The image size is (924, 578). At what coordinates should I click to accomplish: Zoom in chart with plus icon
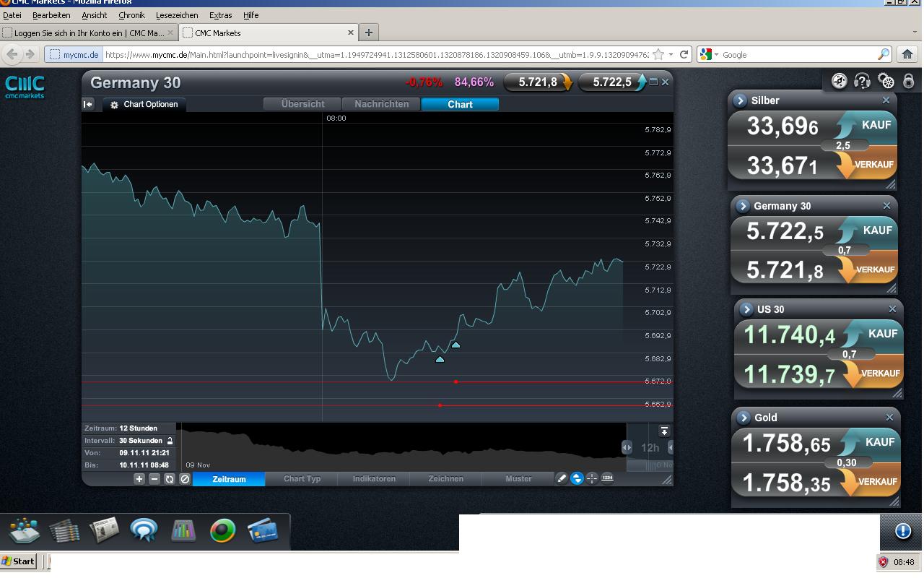pyautogui.click(x=139, y=478)
